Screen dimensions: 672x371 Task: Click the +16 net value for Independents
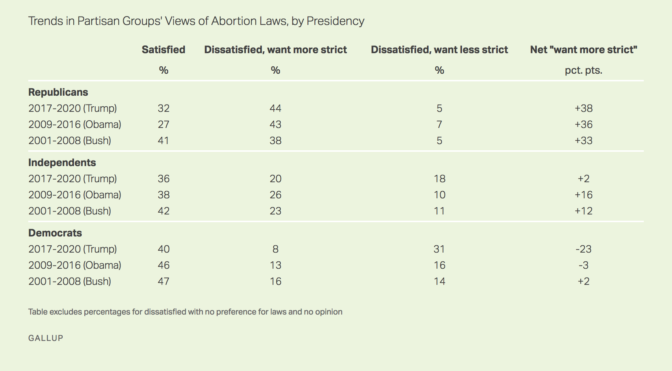click(x=583, y=195)
